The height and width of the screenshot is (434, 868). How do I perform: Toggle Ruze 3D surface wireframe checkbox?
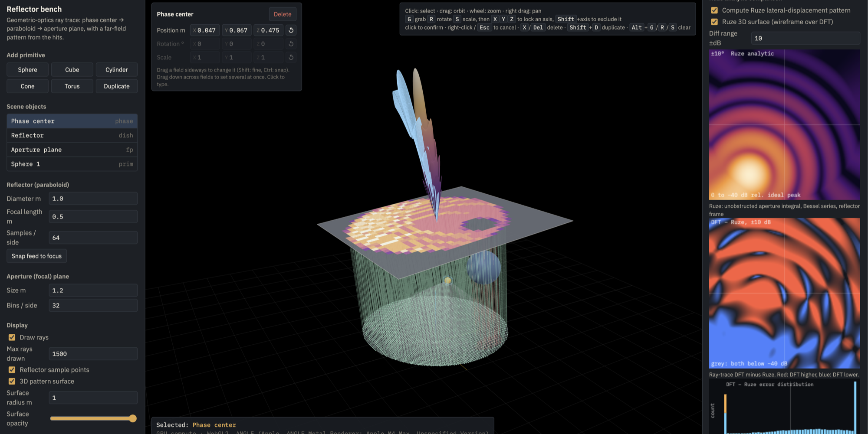(714, 22)
